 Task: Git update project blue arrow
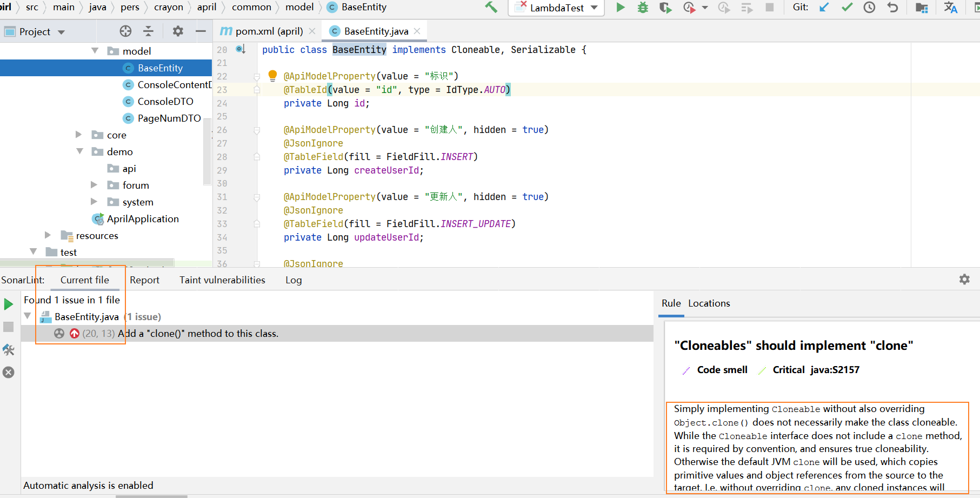[x=824, y=8]
